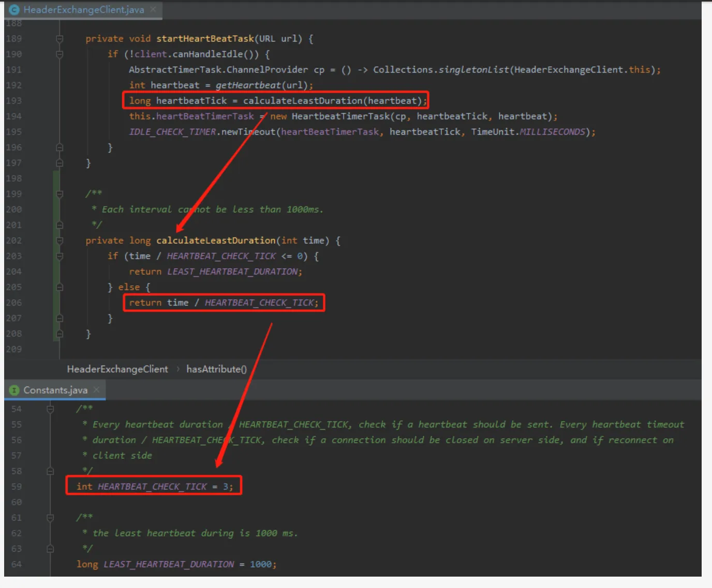Click comment 'the least heartbeat during is 1000 ms.'
This screenshot has width=712, height=588.
pos(195,533)
